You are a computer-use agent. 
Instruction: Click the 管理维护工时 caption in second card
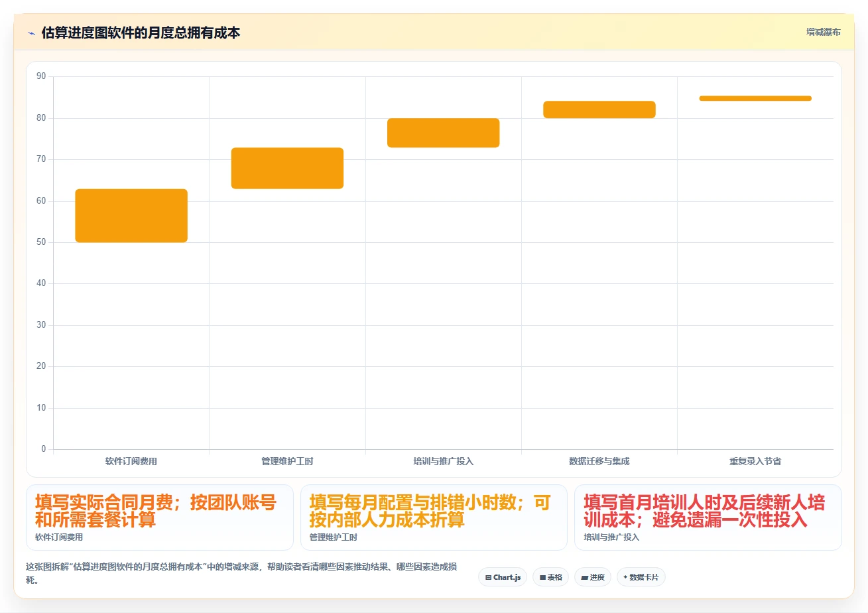pos(334,537)
